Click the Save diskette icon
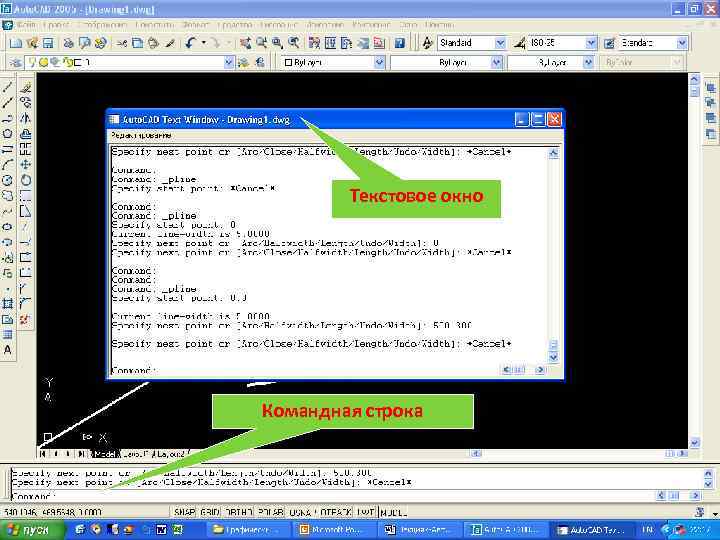The image size is (720, 540). (x=48, y=43)
